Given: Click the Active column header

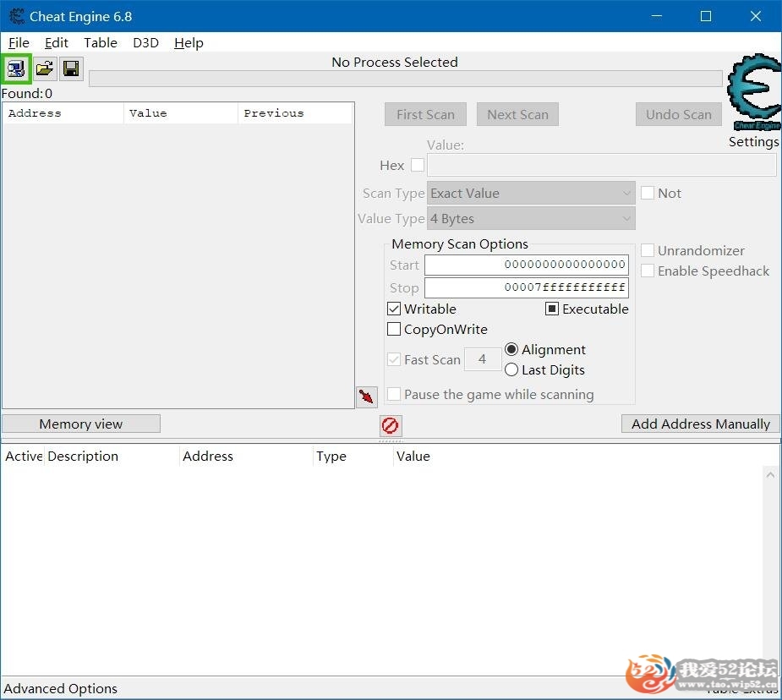Looking at the screenshot, I should [x=24, y=457].
